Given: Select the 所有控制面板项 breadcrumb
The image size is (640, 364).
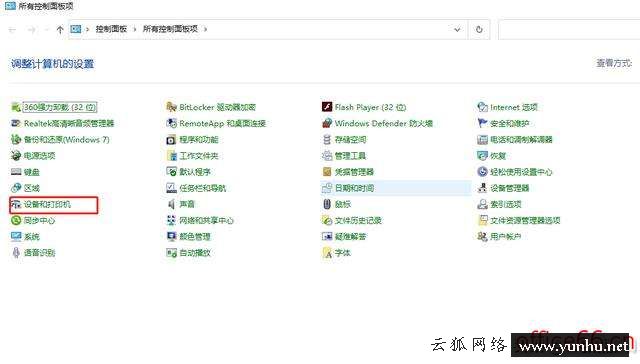Looking at the screenshot, I should tap(170, 29).
